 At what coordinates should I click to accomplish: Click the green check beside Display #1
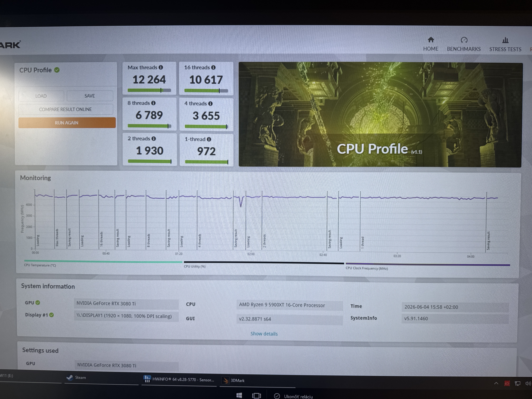(51, 315)
